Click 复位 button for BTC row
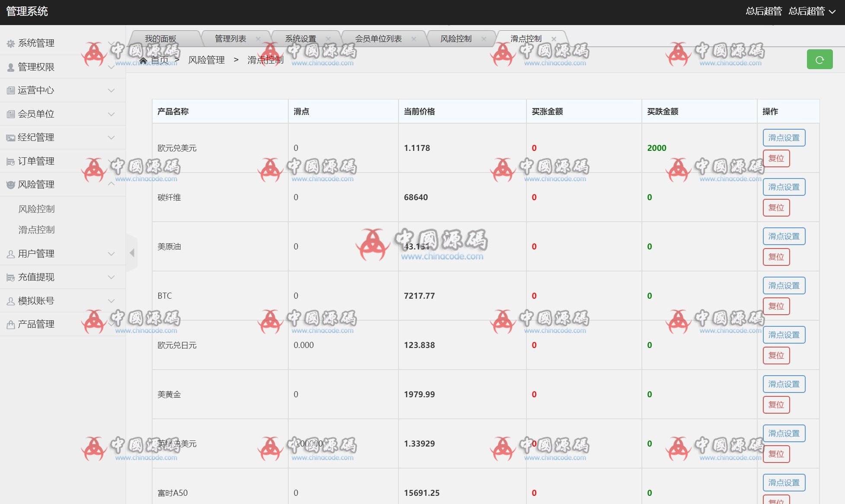 776,306
